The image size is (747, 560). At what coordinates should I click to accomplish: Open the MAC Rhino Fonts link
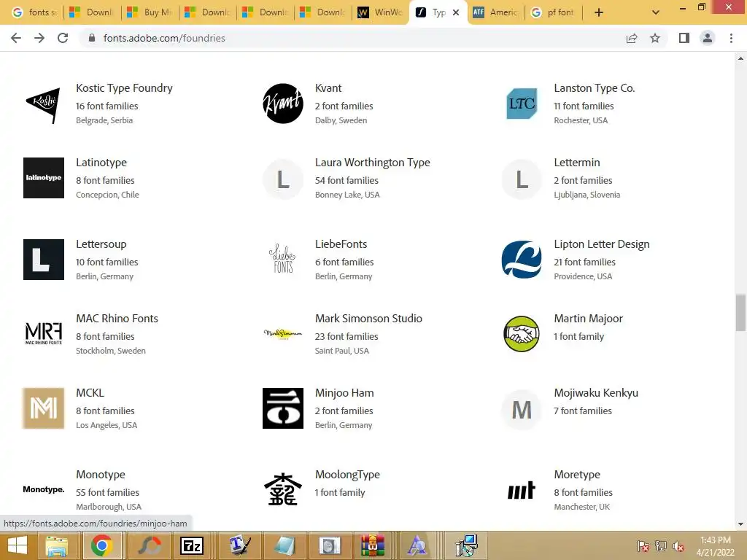117,319
